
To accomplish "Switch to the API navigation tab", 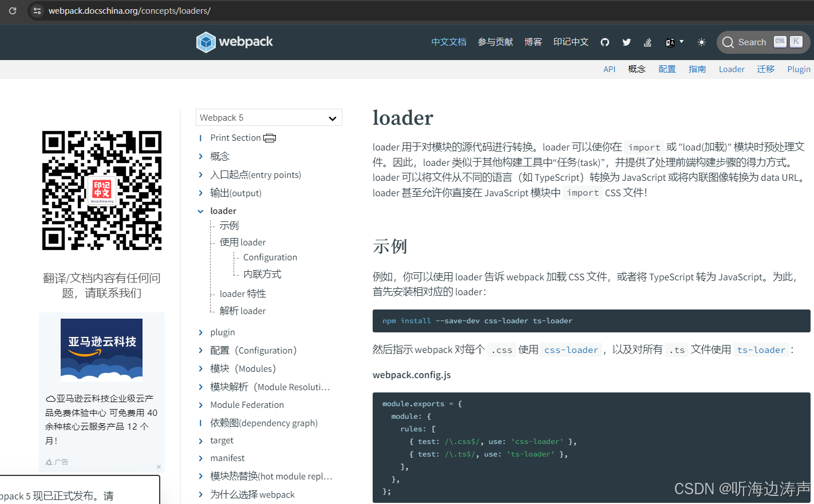I will pos(609,69).
